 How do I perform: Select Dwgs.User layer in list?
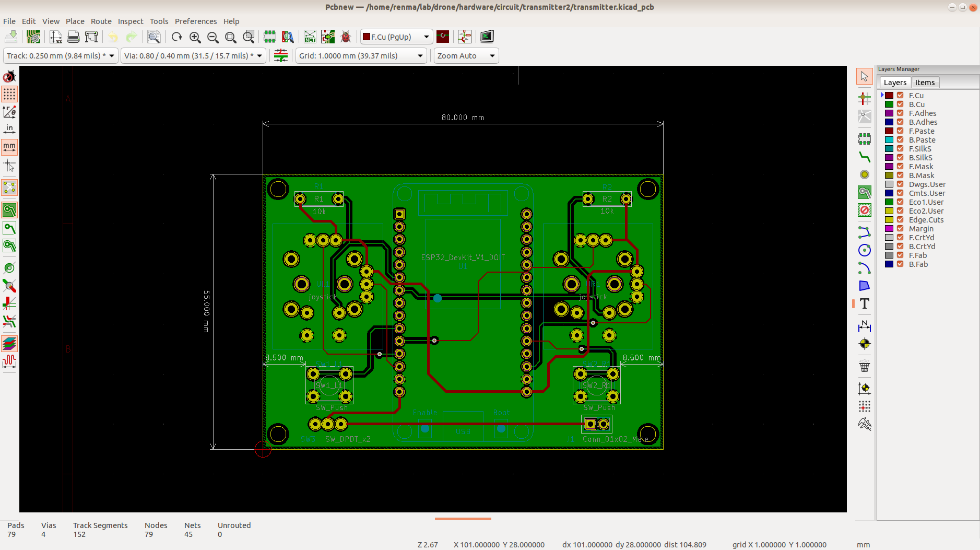click(927, 184)
